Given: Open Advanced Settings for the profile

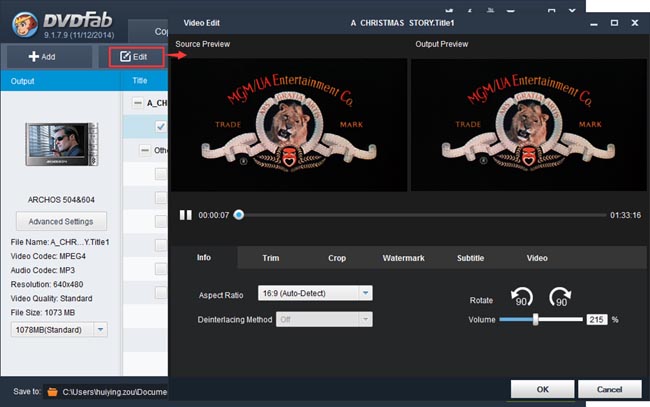Looking at the screenshot, I should click(61, 221).
